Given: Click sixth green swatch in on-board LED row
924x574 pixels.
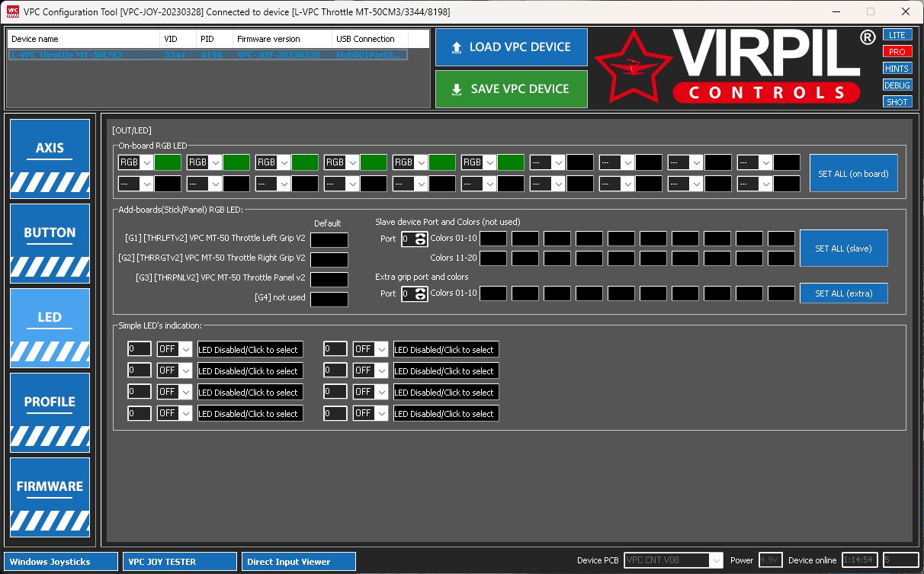Looking at the screenshot, I should coord(511,162).
